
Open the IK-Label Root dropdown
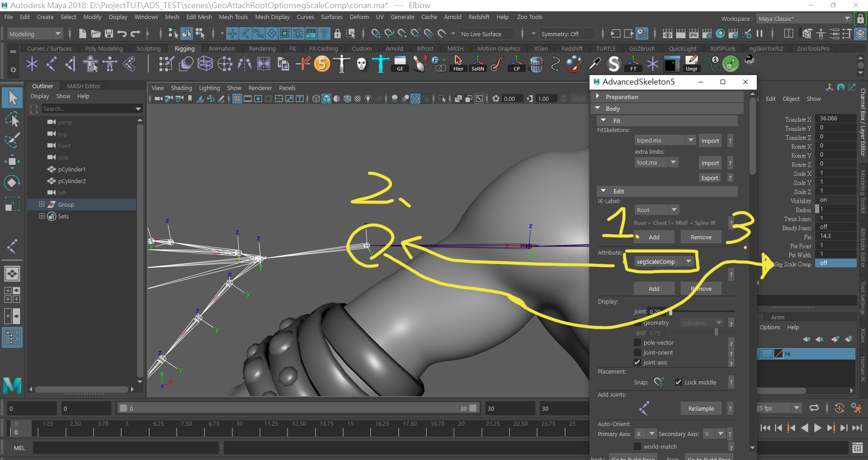[x=674, y=209]
